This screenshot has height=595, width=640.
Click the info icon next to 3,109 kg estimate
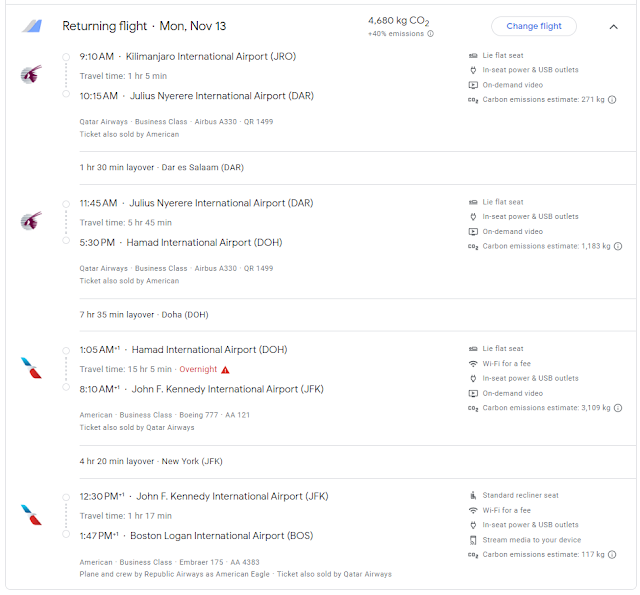618,408
